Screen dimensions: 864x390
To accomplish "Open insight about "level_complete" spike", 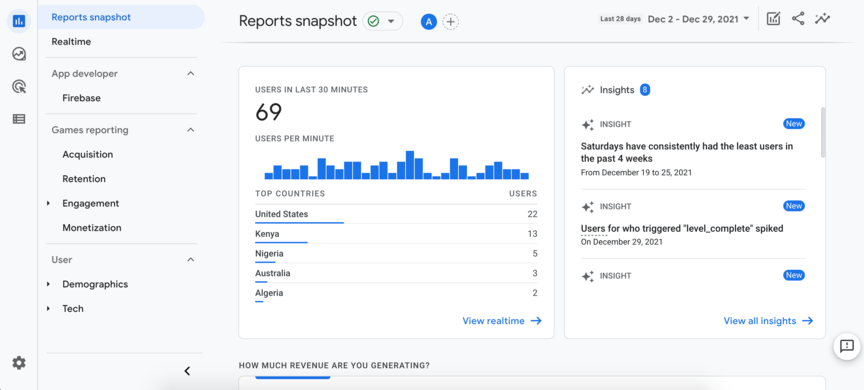I will [682, 228].
